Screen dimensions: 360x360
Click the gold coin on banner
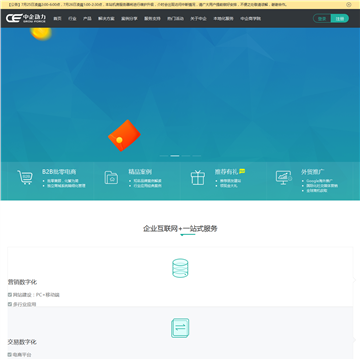(x=41, y=33)
